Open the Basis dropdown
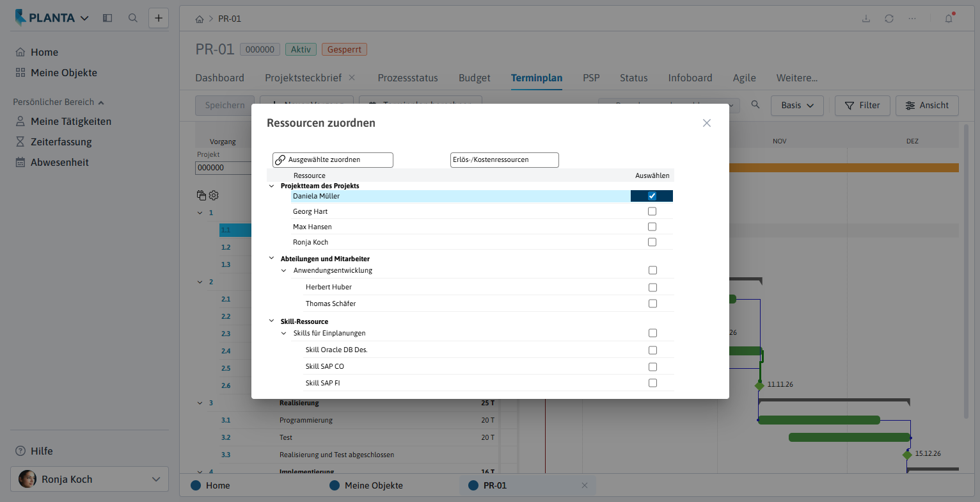The height and width of the screenshot is (502, 980). [x=797, y=105]
